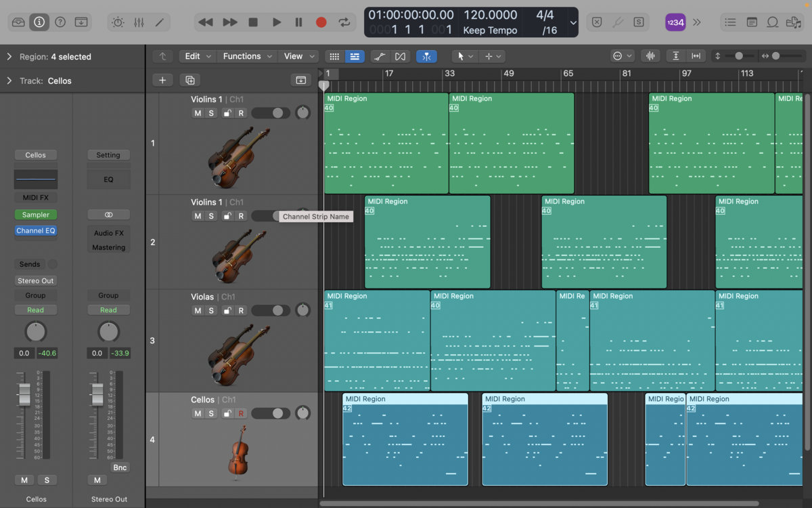The height and width of the screenshot is (508, 812).
Task: Open the Editors with the pencil icon
Action: [160, 22]
